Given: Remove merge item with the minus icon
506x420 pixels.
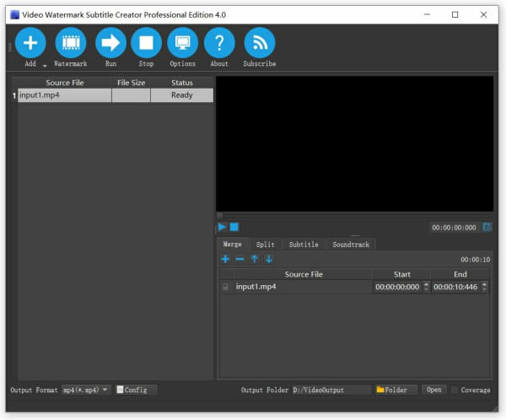Looking at the screenshot, I should pos(240,259).
